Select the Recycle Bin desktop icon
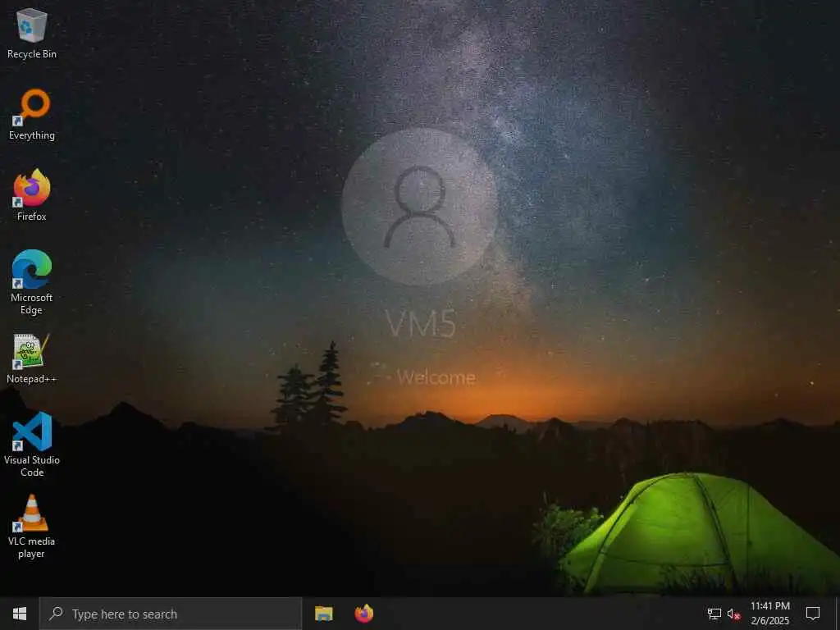Image resolution: width=840 pixels, height=630 pixels. (x=32, y=33)
